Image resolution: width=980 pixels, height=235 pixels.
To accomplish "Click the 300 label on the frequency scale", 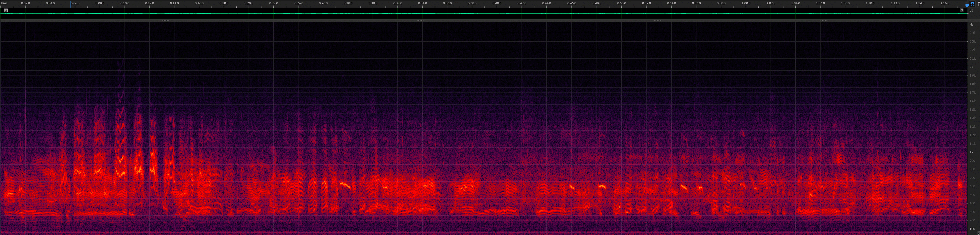I will pos(972,212).
